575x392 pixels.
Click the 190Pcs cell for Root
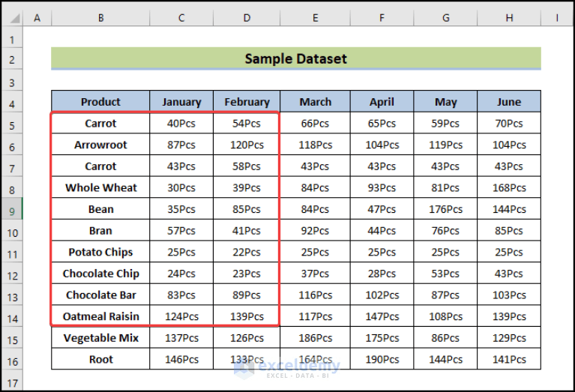tap(382, 359)
